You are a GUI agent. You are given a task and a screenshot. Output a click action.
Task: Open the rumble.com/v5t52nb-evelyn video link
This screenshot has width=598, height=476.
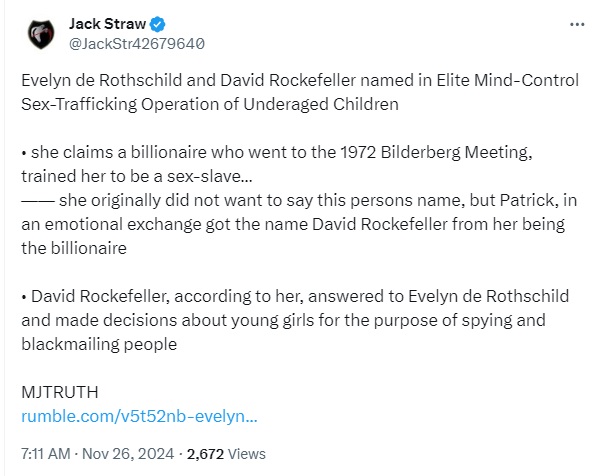click(139, 416)
